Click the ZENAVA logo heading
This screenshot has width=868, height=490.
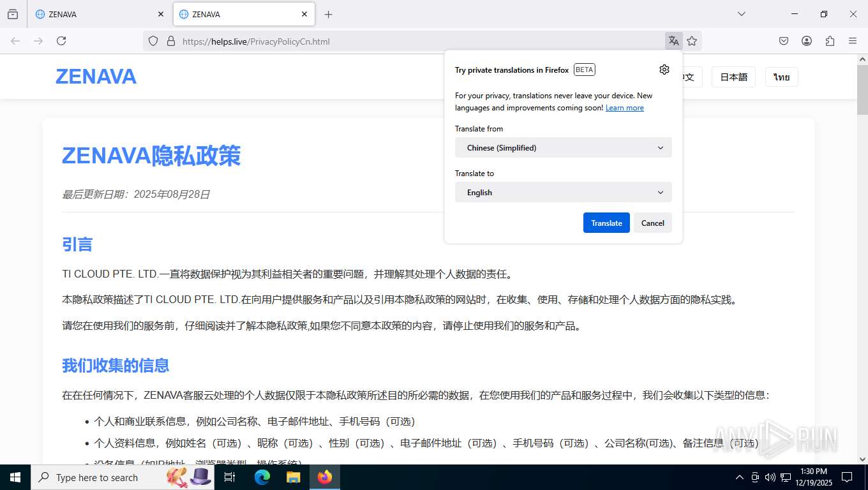point(96,77)
